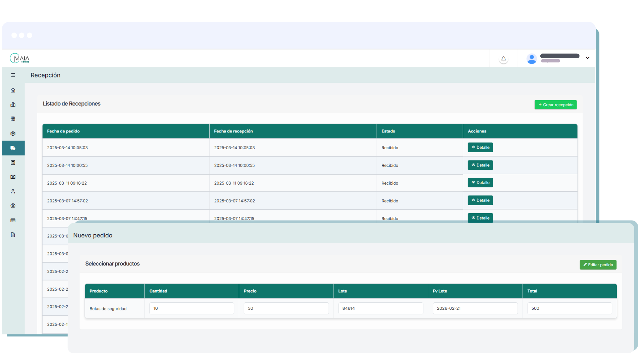The image size is (644, 362).
Task: View Detalle for 2025-03-07 14:57:02 reception
Action: coord(480,200)
